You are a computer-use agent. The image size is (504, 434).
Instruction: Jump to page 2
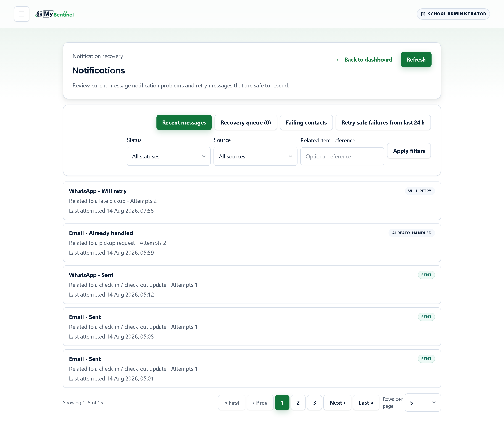(x=298, y=403)
